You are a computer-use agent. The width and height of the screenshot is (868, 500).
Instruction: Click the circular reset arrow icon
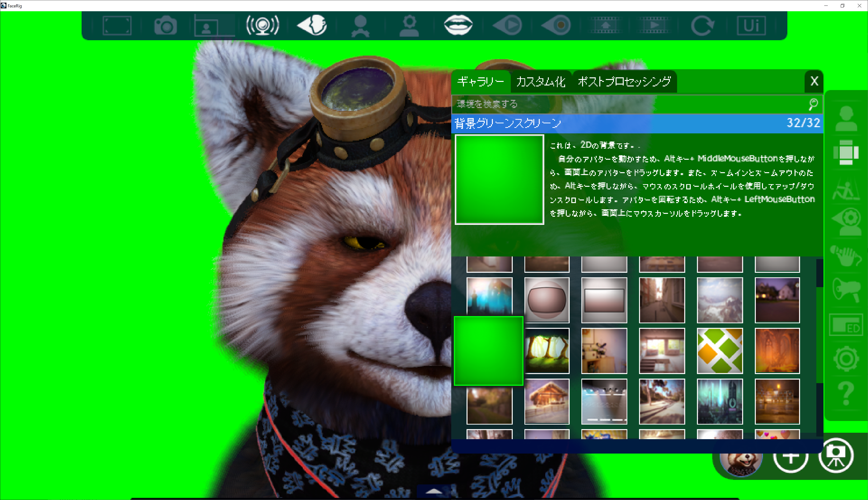[703, 25]
